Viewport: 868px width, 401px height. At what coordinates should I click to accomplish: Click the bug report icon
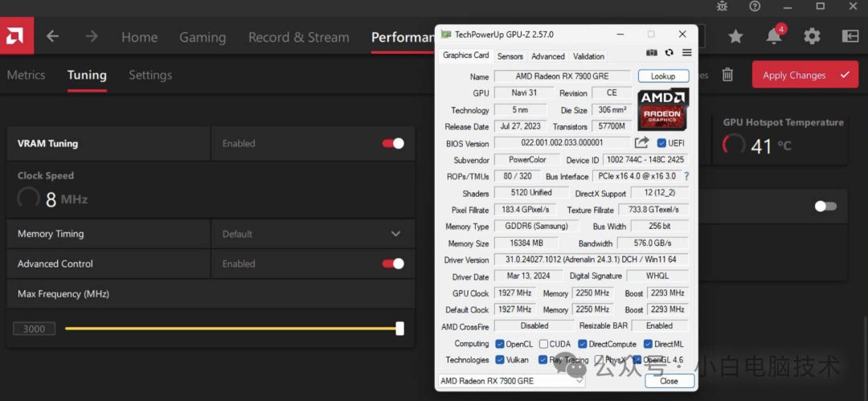[x=722, y=6]
